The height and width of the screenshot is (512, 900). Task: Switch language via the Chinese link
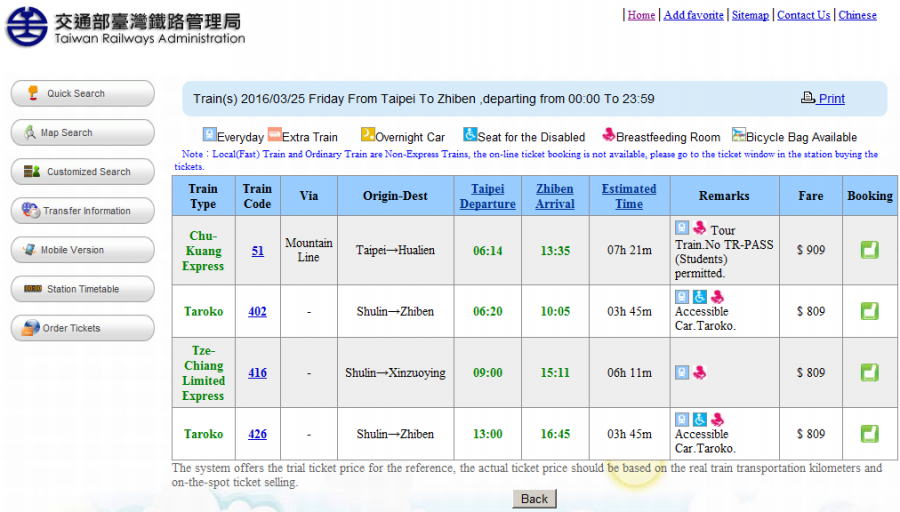pos(858,15)
